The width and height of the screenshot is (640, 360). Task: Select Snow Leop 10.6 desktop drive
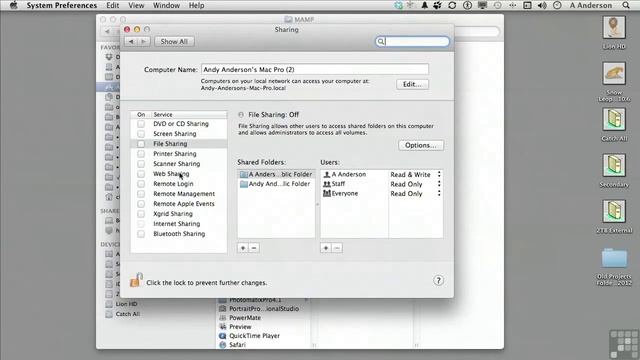(614, 74)
